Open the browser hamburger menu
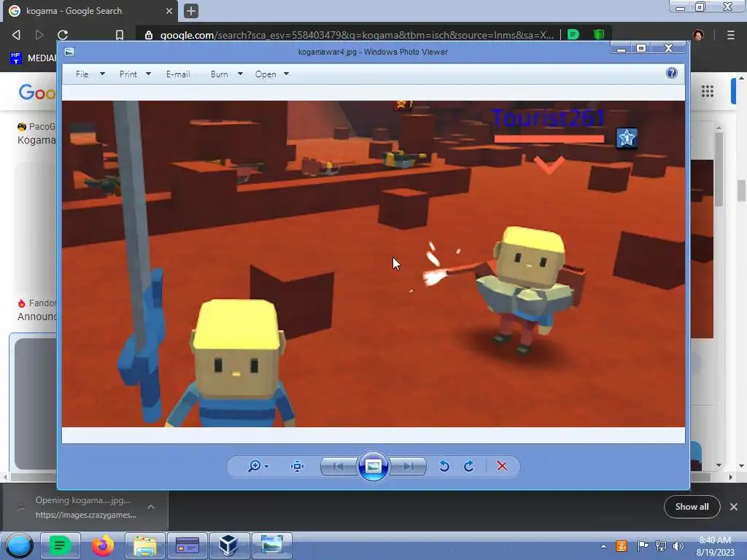The image size is (747, 560). [730, 35]
